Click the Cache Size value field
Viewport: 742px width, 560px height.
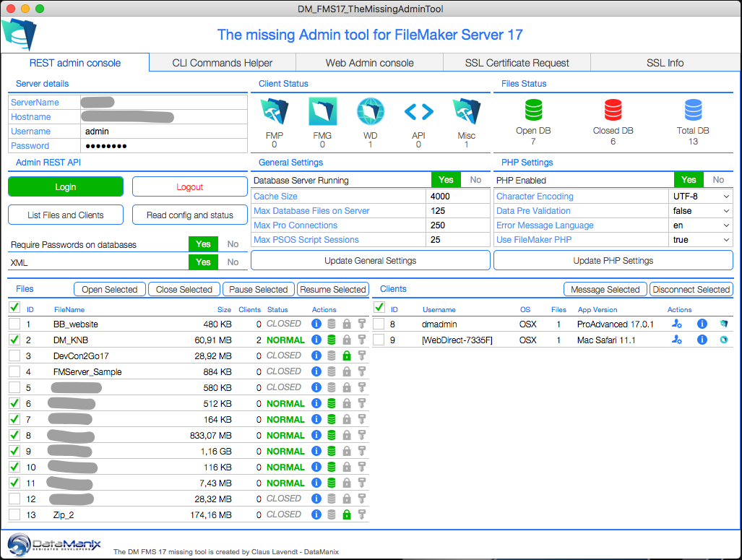(x=457, y=197)
